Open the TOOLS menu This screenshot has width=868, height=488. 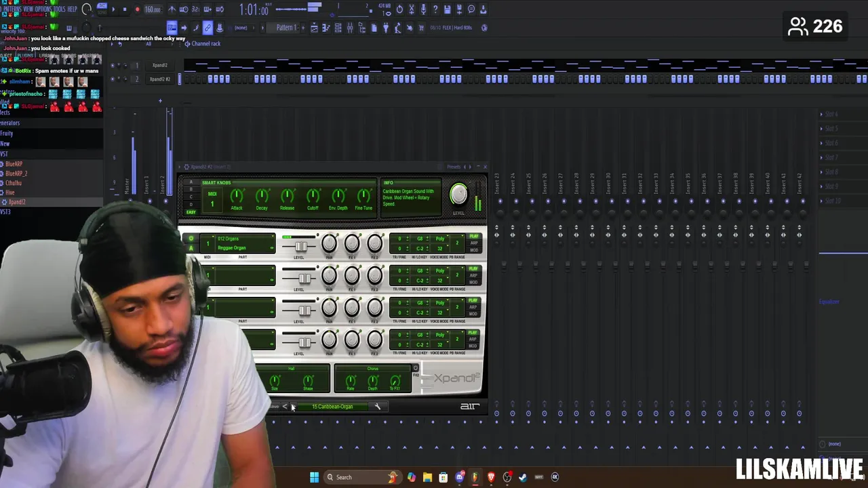[59, 9]
